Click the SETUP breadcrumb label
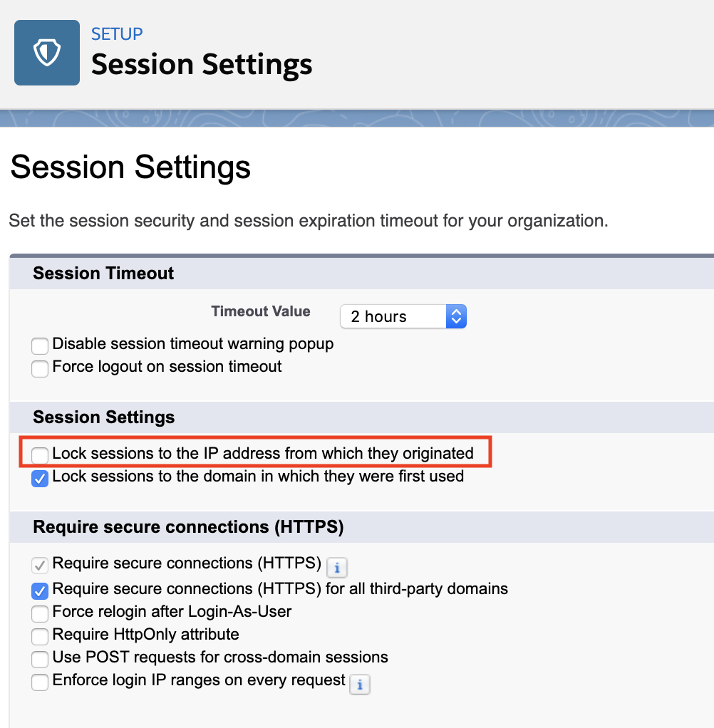This screenshot has height=728, width=714. 116,33
